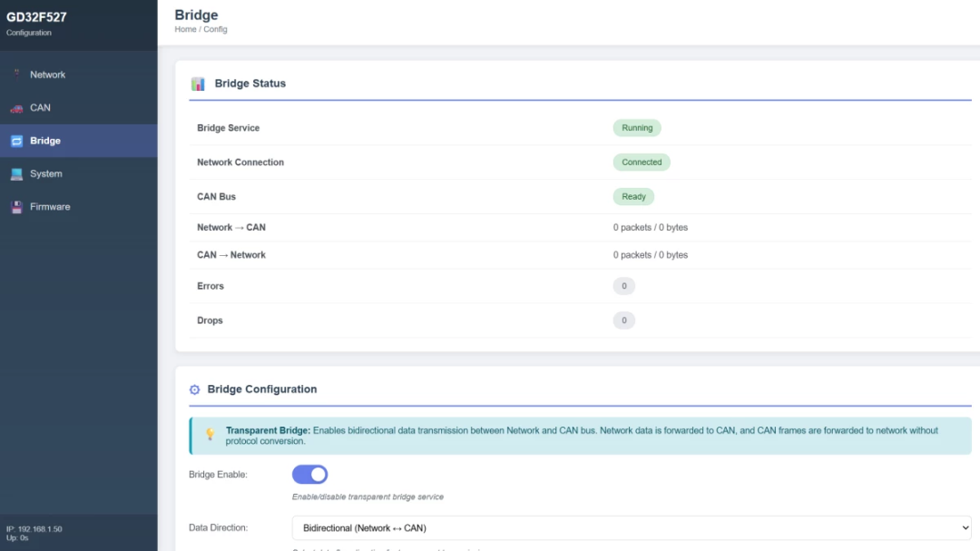Click the Ready CAN Bus badge

pyautogui.click(x=633, y=197)
